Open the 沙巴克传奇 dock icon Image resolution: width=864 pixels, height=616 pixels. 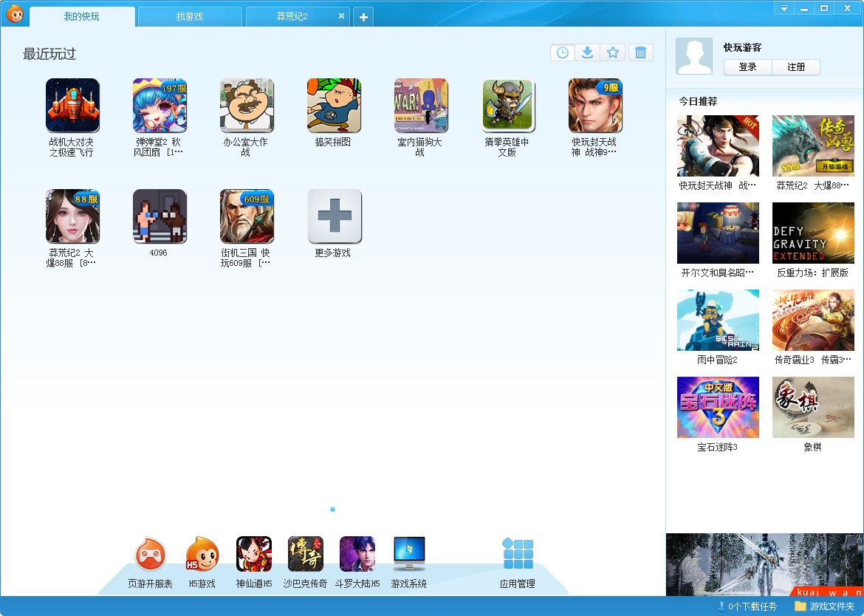305,554
